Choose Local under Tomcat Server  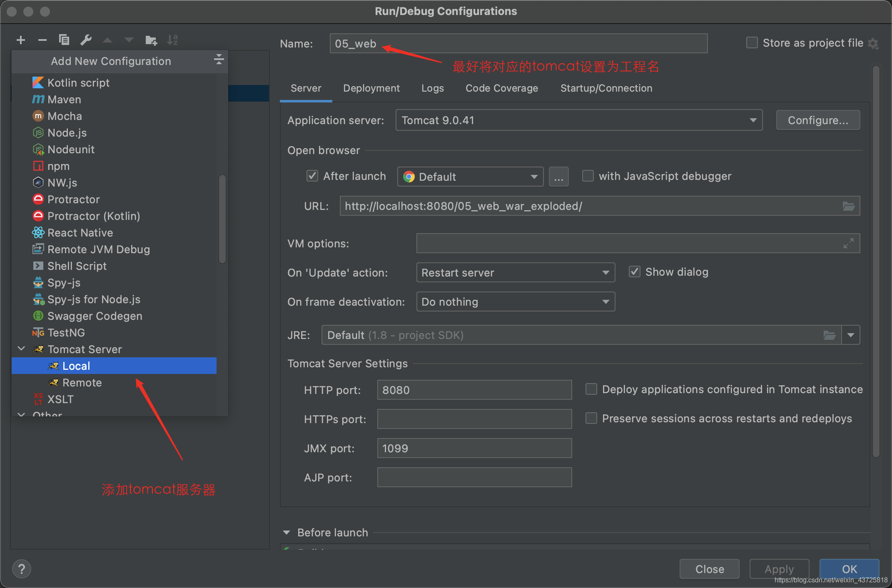114,366
